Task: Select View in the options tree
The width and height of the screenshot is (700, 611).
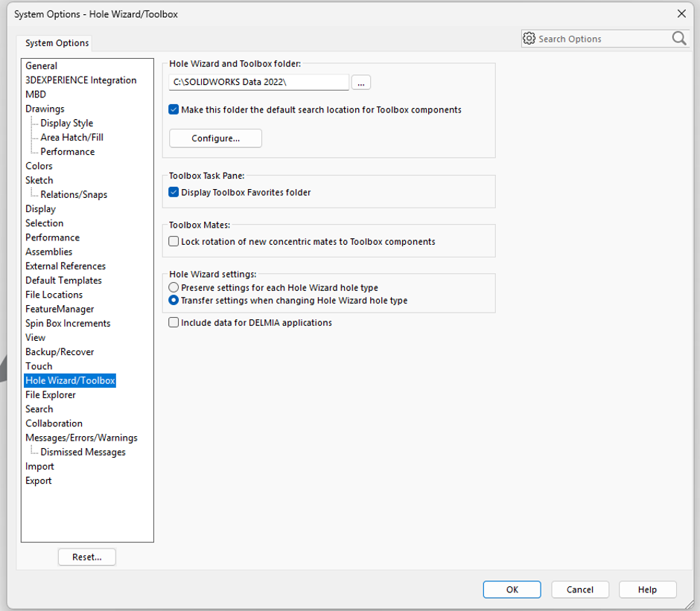Action: 35,337
